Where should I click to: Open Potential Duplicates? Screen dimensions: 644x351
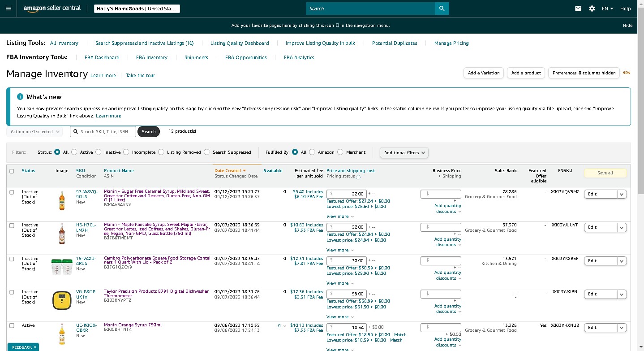(395, 43)
